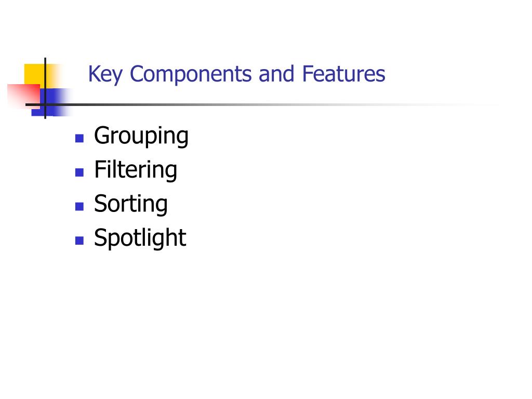Click the blue bullet square beside Spotlight
Image resolution: width=532 pixels, height=399 pixels.
(79, 240)
